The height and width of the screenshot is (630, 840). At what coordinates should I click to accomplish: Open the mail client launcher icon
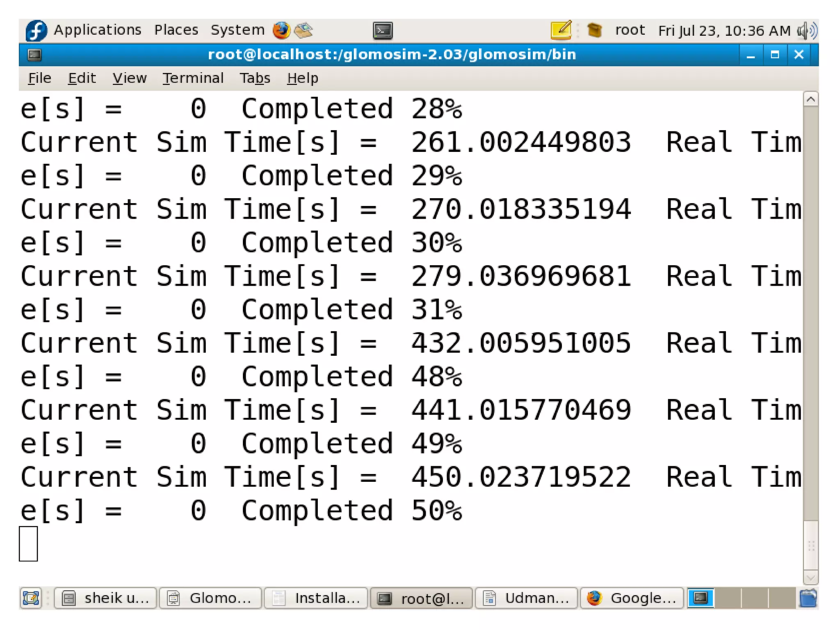point(304,30)
